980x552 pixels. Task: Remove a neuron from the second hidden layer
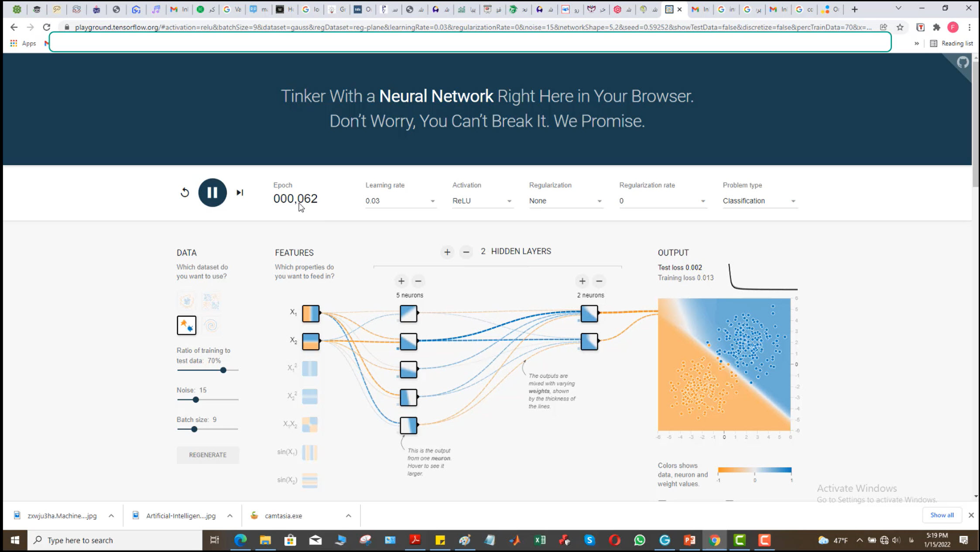599,281
